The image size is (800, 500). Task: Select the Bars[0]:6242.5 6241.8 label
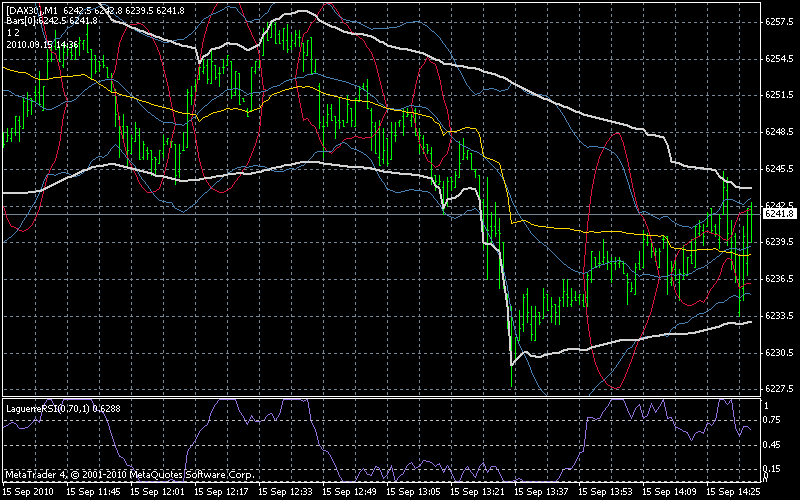52,21
